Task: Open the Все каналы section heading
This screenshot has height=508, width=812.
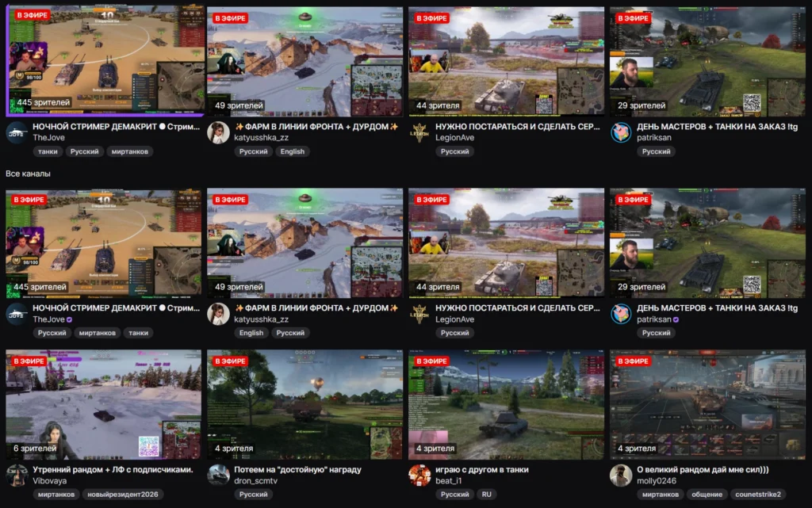Action: coord(28,174)
